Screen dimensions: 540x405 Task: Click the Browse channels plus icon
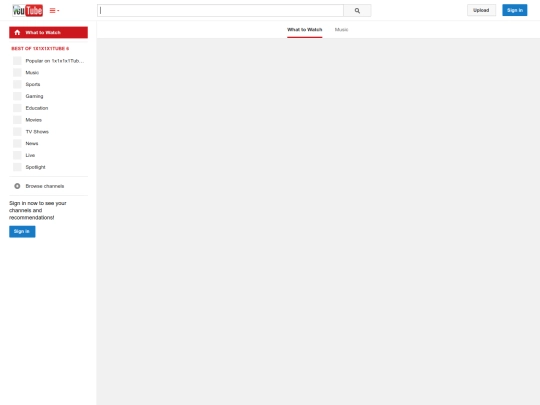pos(17,186)
